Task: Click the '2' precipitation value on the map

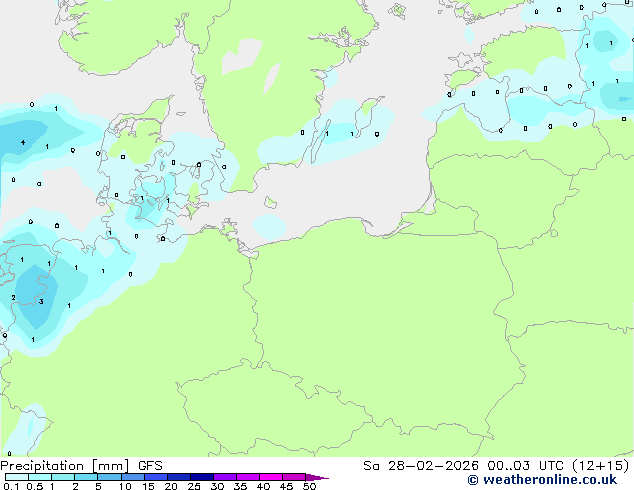Action: 13,298
